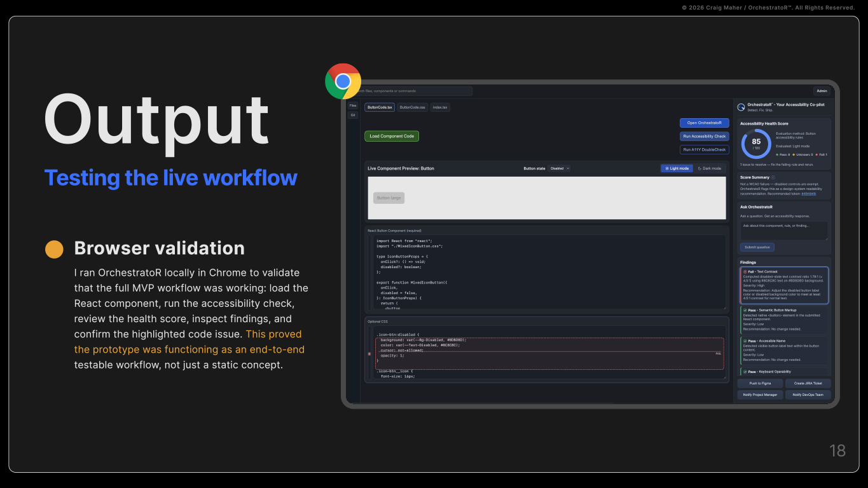Image resolution: width=868 pixels, height=488 pixels.
Task: Open the index.tsx tab
Action: click(440, 107)
